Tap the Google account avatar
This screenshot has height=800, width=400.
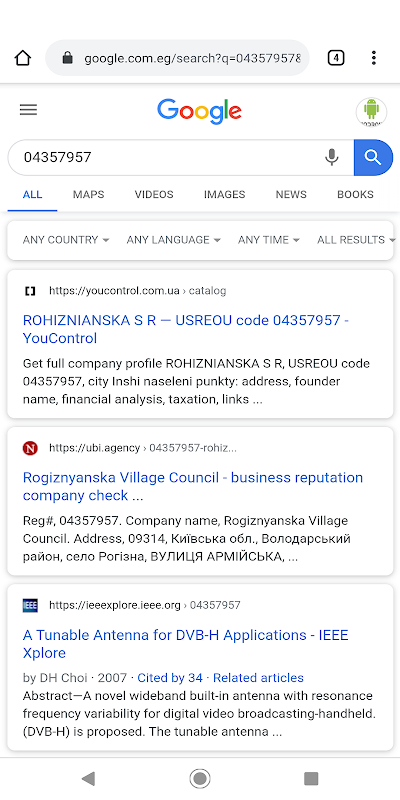(x=371, y=111)
